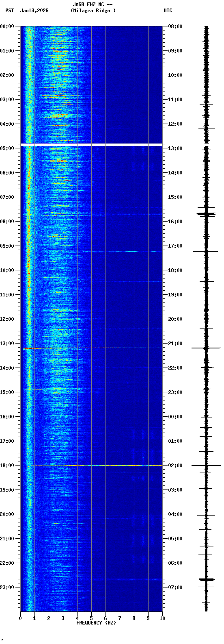Image resolution: width=224 pixels, height=644 pixels.
Task: Click the 05:00 PST time label
Action: 7,148
